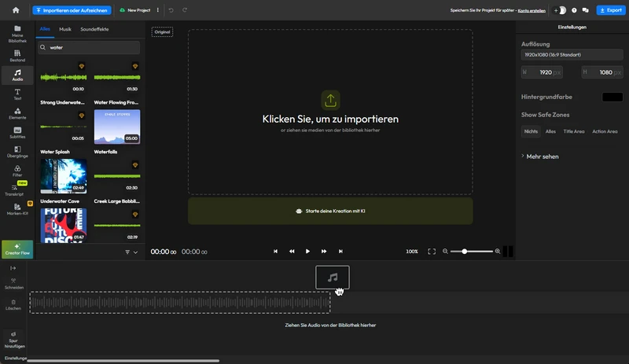Viewport: 629px width, 364px height.
Task: Click the rewind button
Action: (292, 252)
